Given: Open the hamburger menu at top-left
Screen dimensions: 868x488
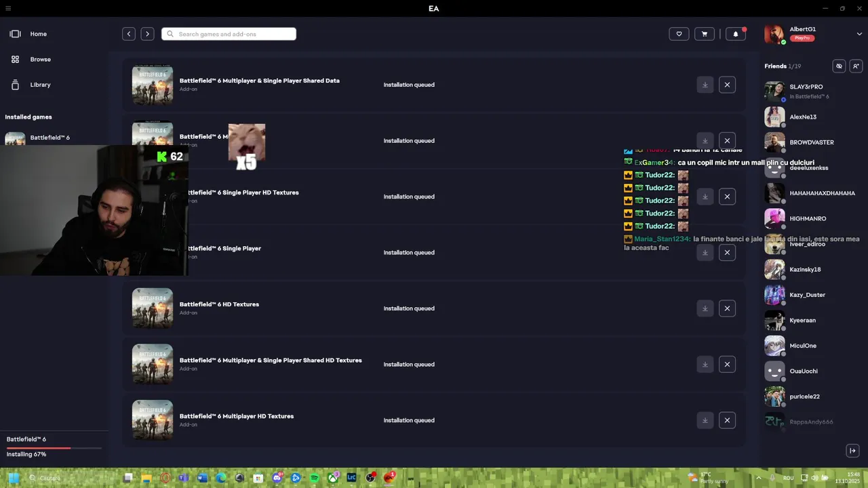Looking at the screenshot, I should click(8, 8).
